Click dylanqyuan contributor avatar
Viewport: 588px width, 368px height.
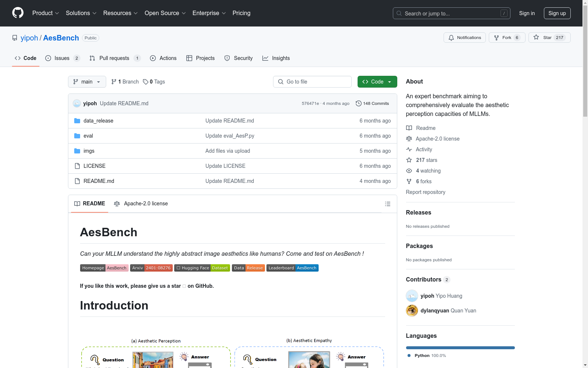click(412, 311)
